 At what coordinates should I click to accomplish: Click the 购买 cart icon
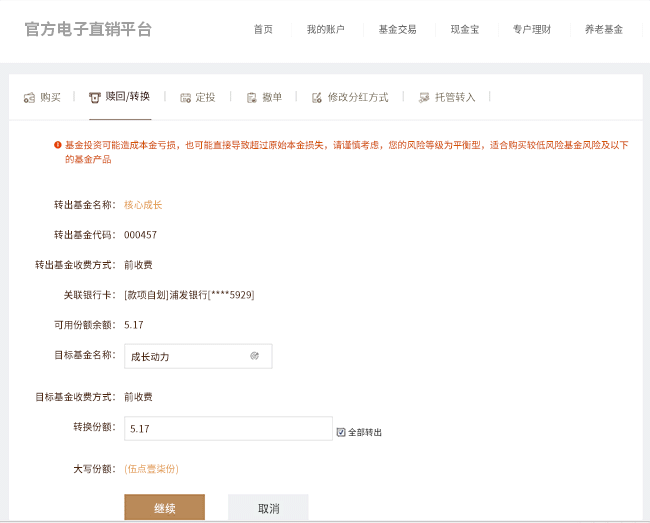(29, 98)
